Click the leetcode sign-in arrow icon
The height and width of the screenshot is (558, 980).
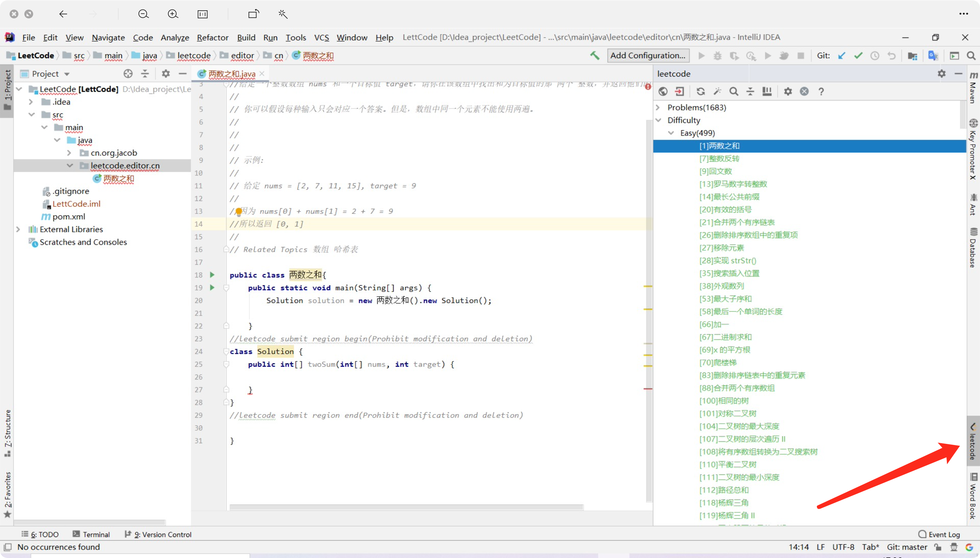(x=679, y=92)
